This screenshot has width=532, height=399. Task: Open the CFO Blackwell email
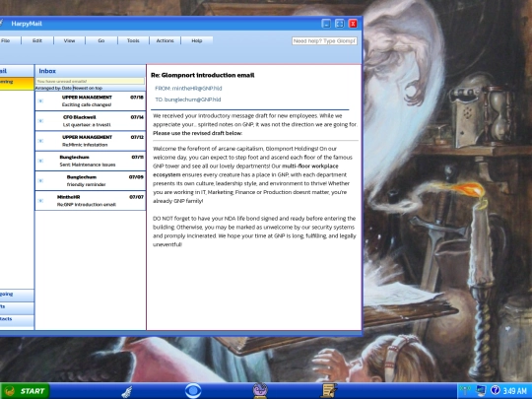[x=91, y=121]
